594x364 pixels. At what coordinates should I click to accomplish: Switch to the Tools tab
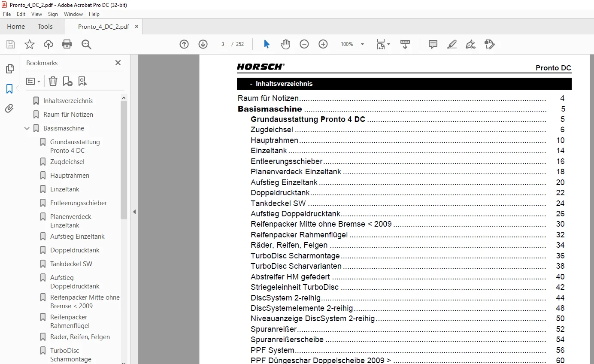45,27
